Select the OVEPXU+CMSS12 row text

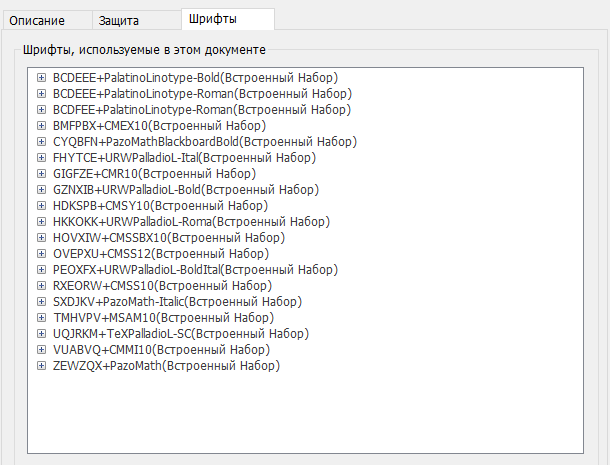[x=161, y=254]
